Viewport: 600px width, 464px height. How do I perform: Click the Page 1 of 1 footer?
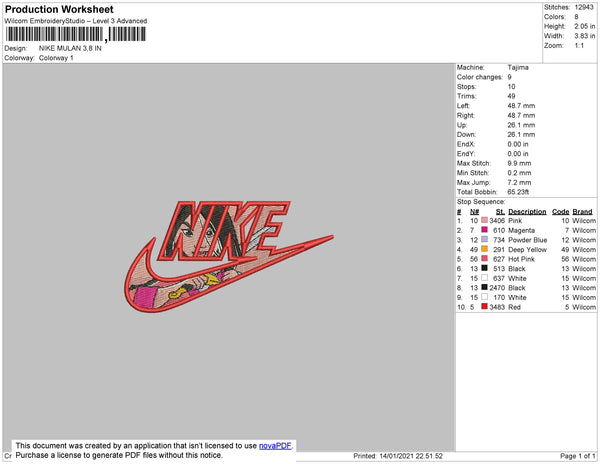click(578, 456)
